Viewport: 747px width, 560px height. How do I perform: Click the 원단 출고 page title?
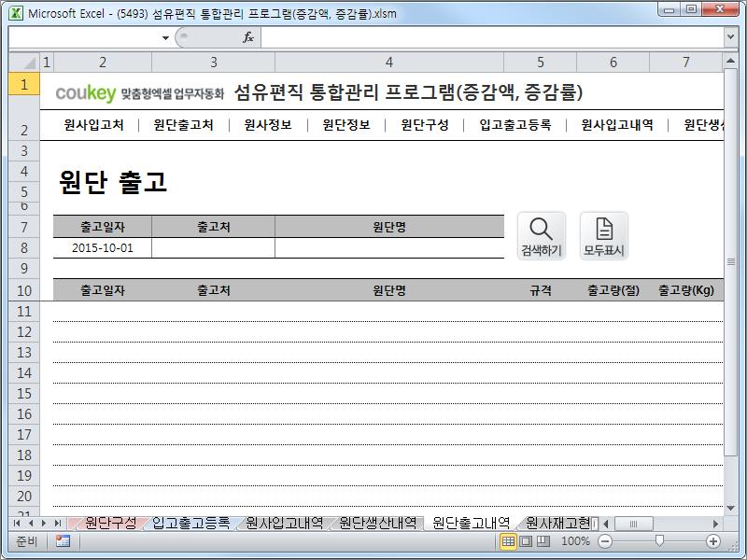pos(113,182)
